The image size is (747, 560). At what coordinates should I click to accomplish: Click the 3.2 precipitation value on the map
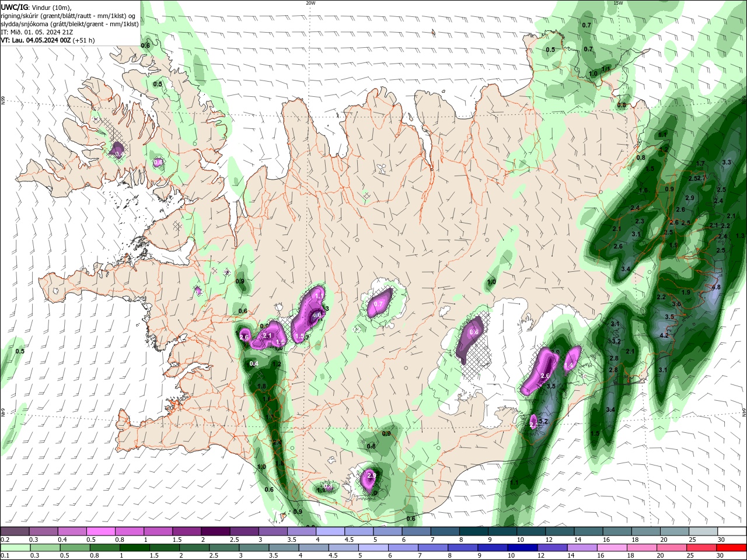tap(616, 341)
